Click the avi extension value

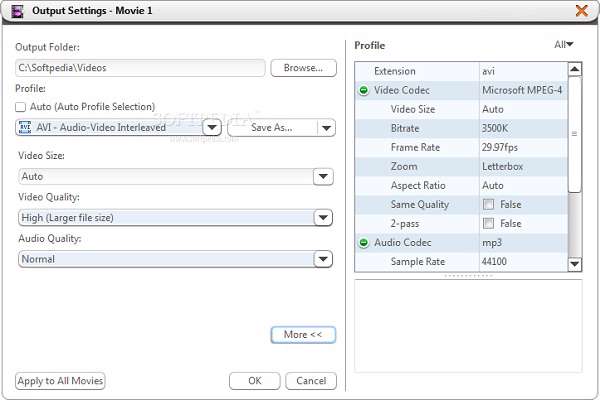pyautogui.click(x=488, y=71)
